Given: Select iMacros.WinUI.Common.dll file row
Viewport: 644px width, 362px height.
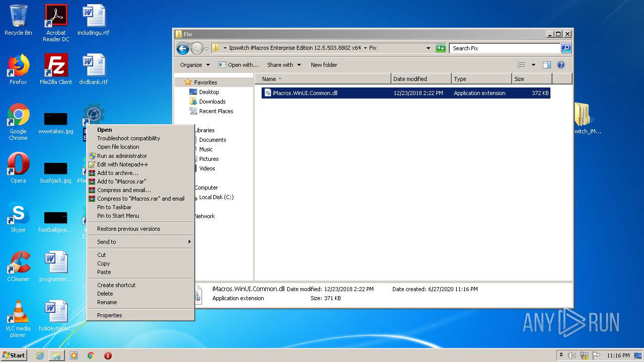Looking at the screenshot, I should coord(406,93).
